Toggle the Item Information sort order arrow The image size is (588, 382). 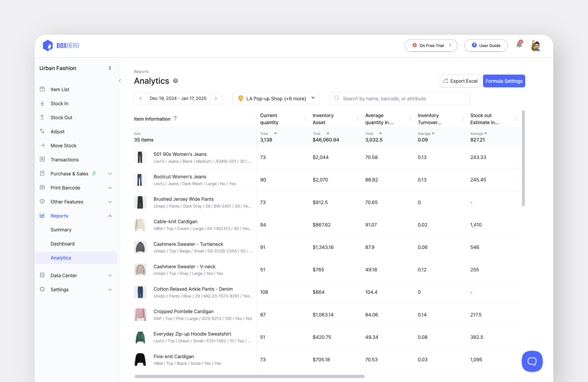tap(176, 119)
